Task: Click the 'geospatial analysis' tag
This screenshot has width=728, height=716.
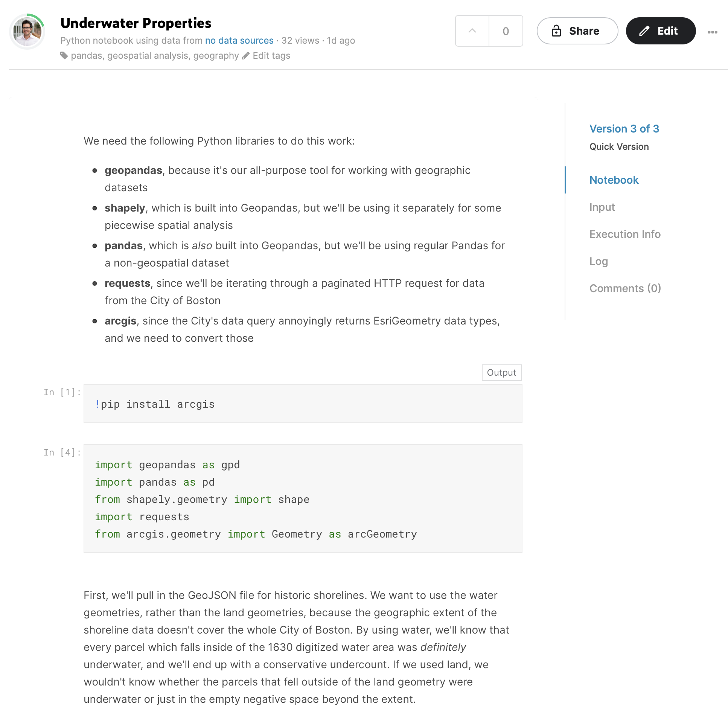Action: pyautogui.click(x=148, y=56)
